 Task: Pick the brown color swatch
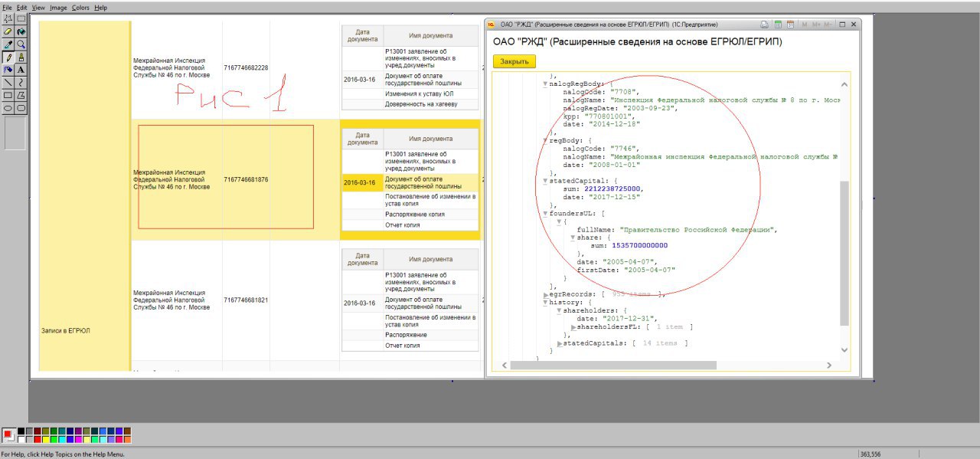tap(128, 431)
